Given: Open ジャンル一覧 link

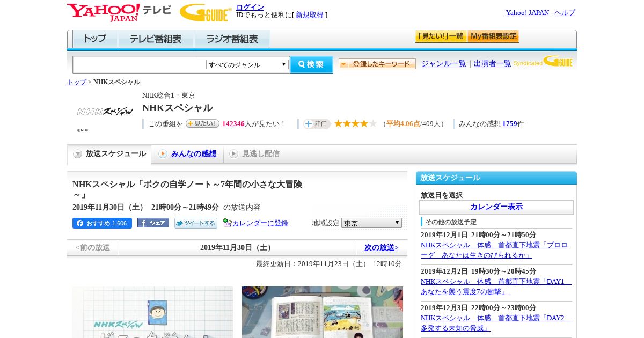Looking at the screenshot, I should [444, 63].
